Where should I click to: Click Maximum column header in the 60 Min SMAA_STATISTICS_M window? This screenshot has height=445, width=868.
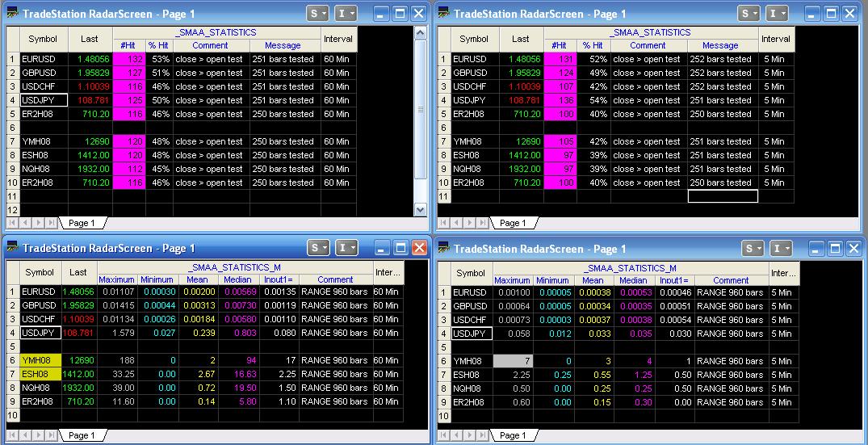pyautogui.click(x=117, y=279)
